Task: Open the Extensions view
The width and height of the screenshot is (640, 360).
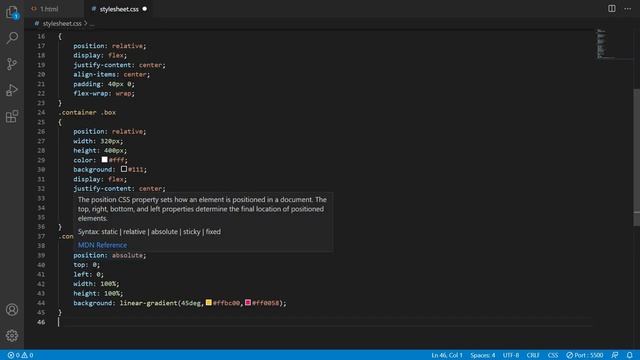Action: [12, 116]
